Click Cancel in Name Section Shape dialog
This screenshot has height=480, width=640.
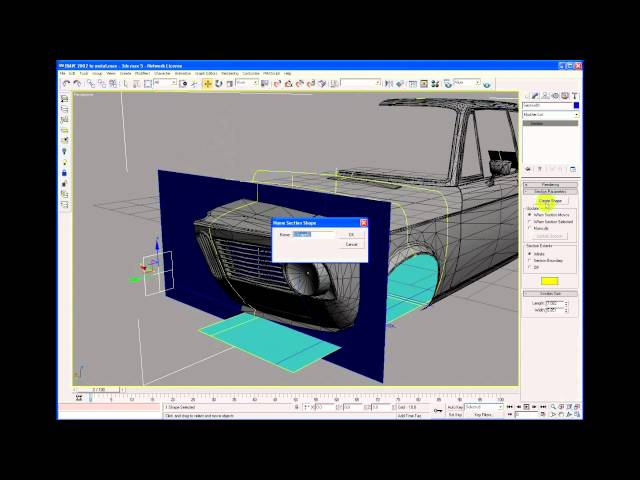(351, 244)
